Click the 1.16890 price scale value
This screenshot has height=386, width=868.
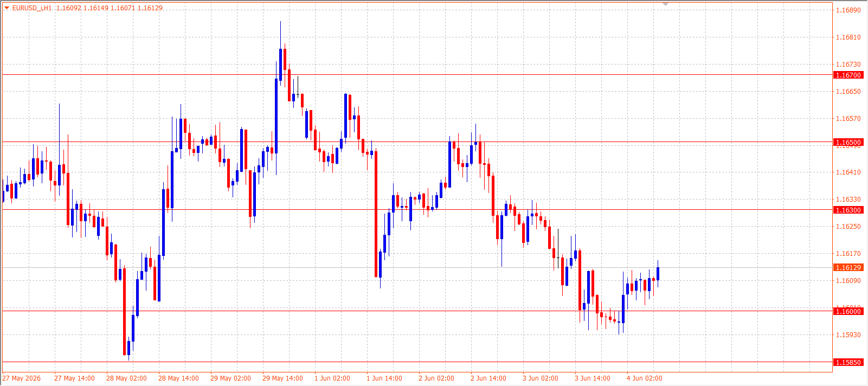[x=848, y=10]
